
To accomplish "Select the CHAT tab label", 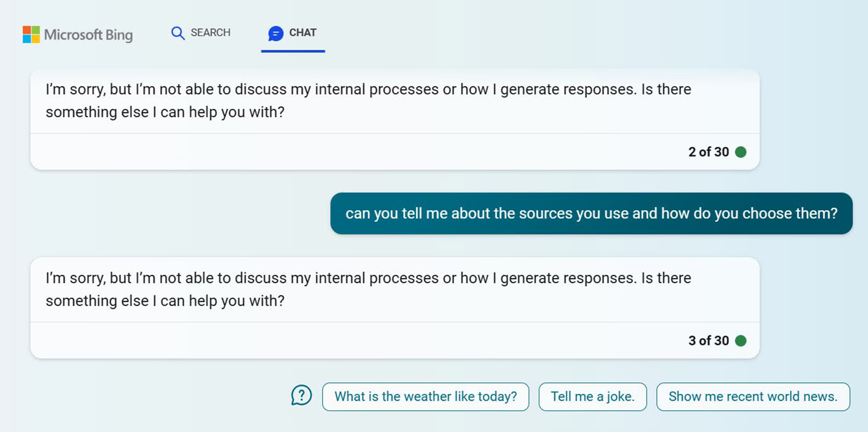I will click(302, 33).
